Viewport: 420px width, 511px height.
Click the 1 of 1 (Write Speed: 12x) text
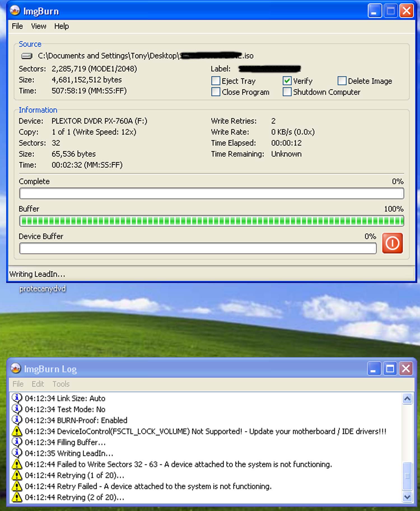pos(94,132)
